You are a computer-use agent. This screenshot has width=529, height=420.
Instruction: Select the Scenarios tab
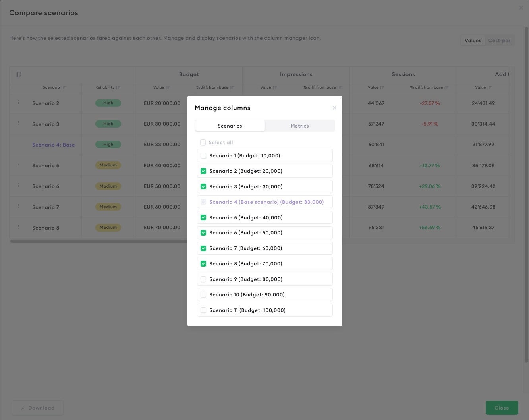tap(230, 126)
